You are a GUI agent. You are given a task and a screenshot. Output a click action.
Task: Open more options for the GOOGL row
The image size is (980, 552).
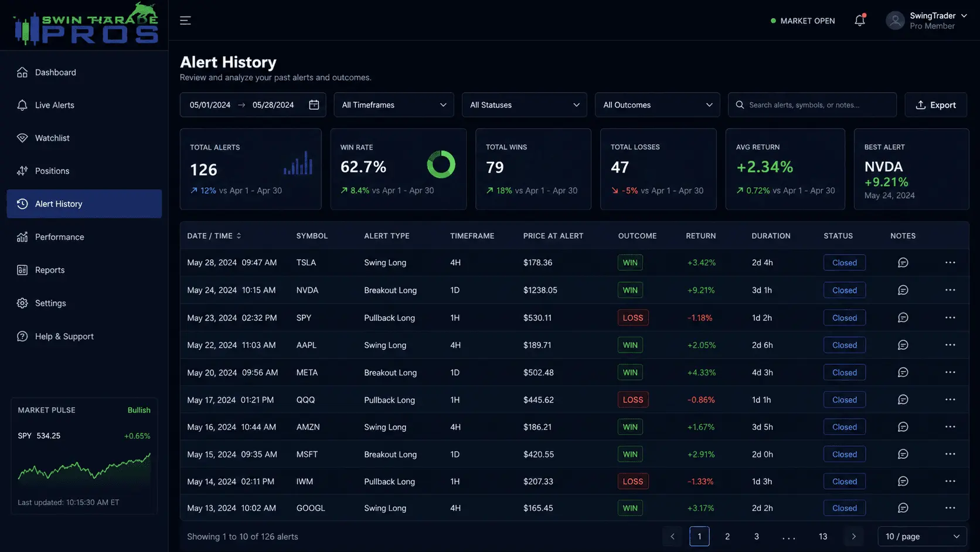point(950,508)
